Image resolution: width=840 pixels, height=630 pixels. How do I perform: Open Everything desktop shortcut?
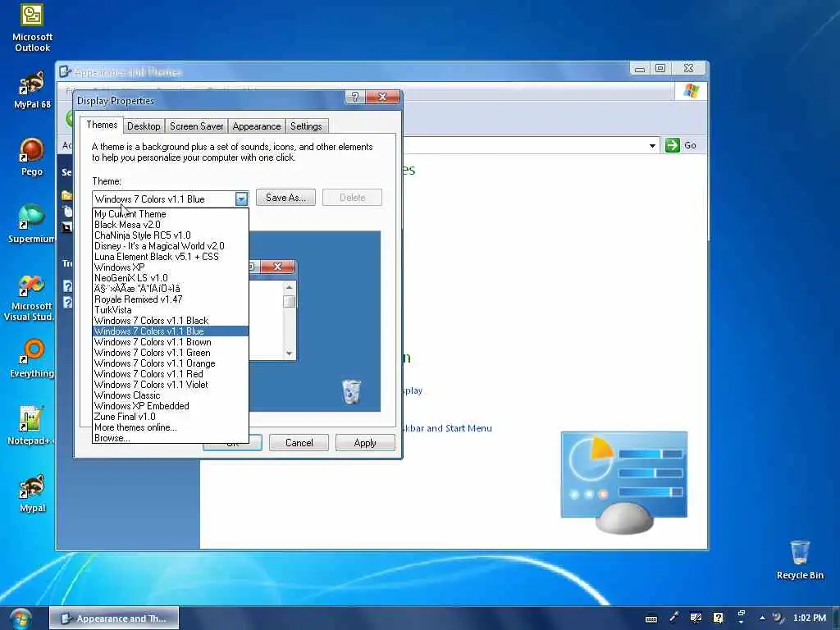pyautogui.click(x=32, y=358)
